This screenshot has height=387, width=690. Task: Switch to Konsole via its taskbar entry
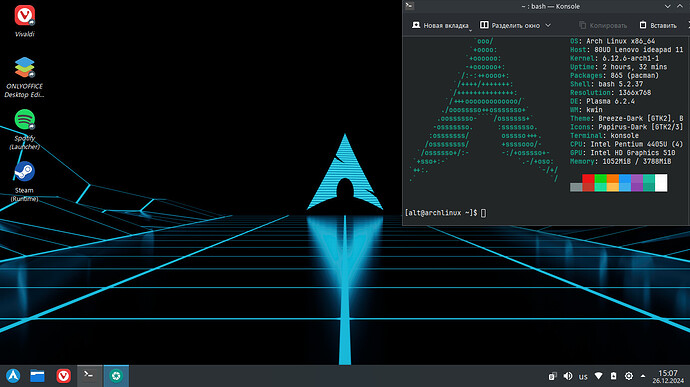[x=89, y=376]
